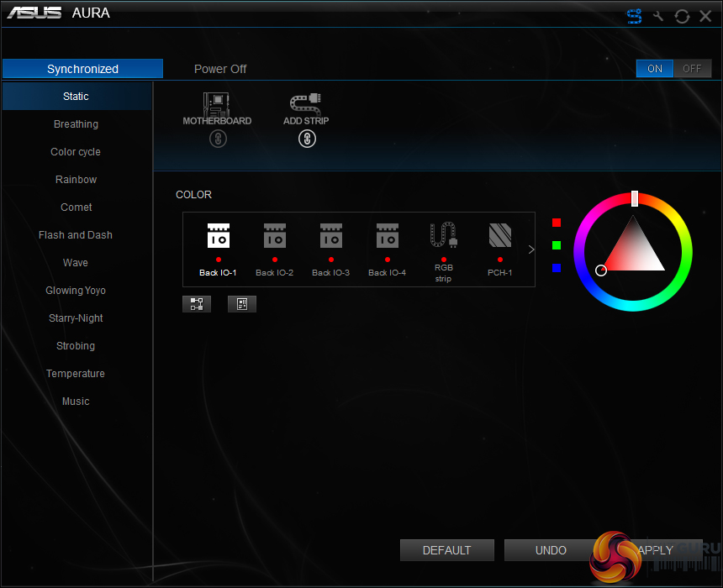Choose the Static lighting effect
The image size is (723, 588).
[x=77, y=97]
